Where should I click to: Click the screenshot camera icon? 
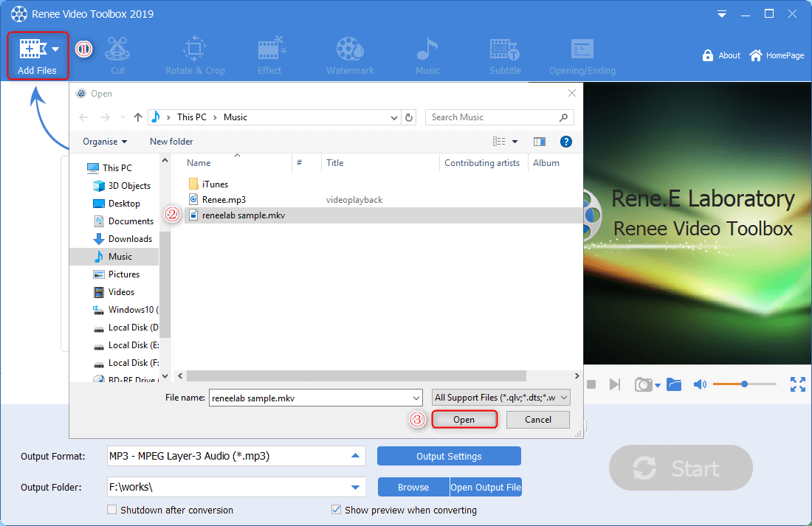pos(643,384)
